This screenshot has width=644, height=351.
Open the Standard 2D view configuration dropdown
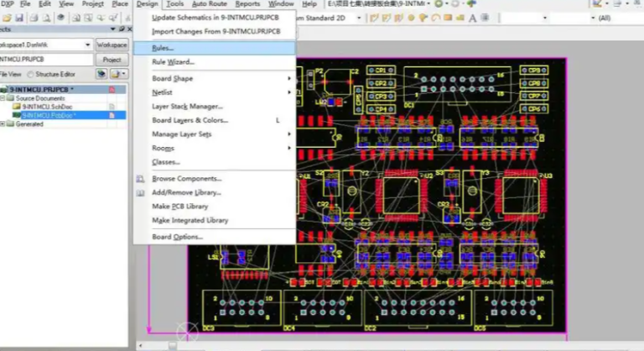tap(359, 18)
